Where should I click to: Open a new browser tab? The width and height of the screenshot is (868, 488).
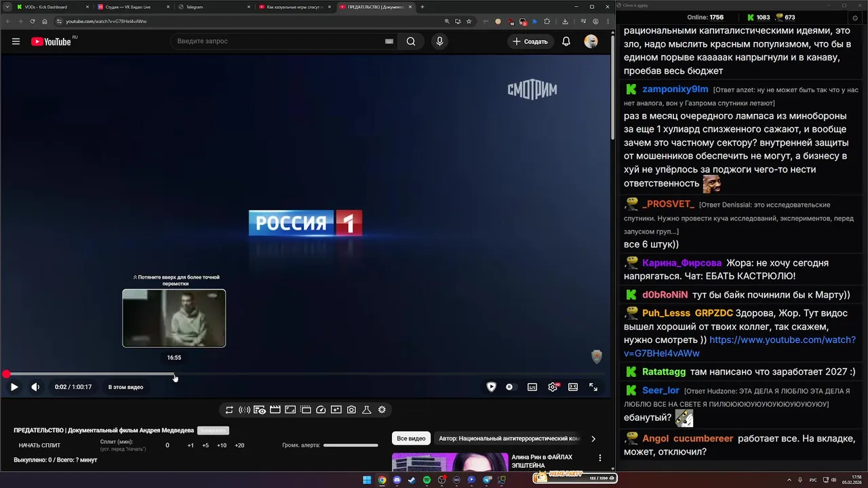[422, 7]
